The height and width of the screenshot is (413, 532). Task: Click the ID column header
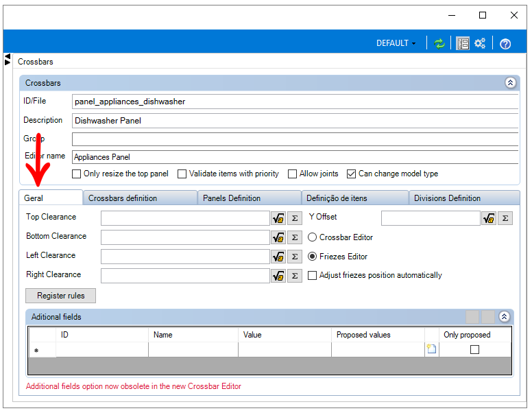102,335
